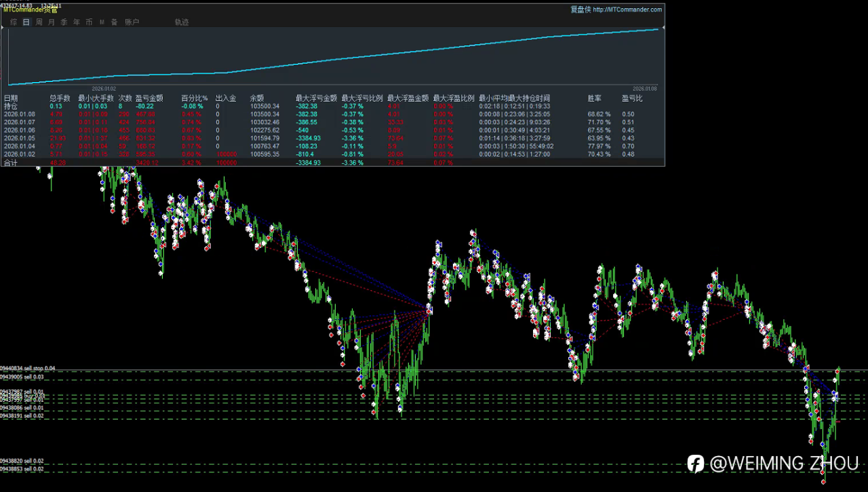This screenshot has height=492, width=868.
Task: Click the -540 max floating loss value
Action: (302, 130)
